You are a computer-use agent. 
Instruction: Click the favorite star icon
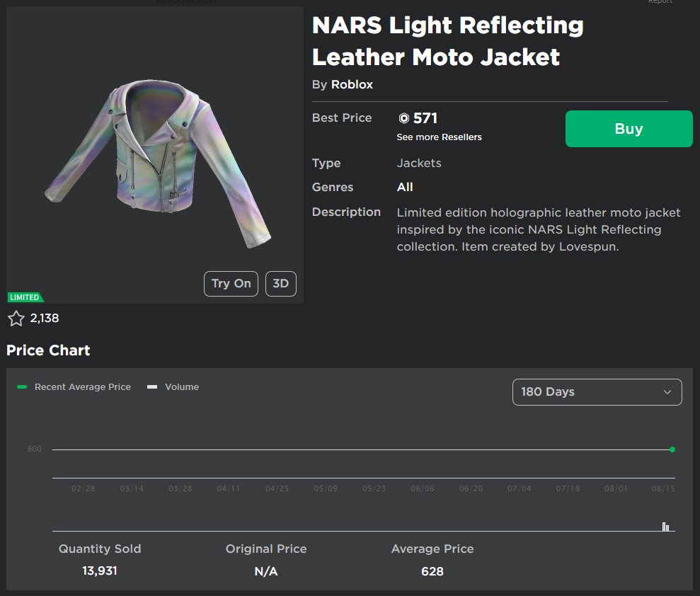pos(16,319)
